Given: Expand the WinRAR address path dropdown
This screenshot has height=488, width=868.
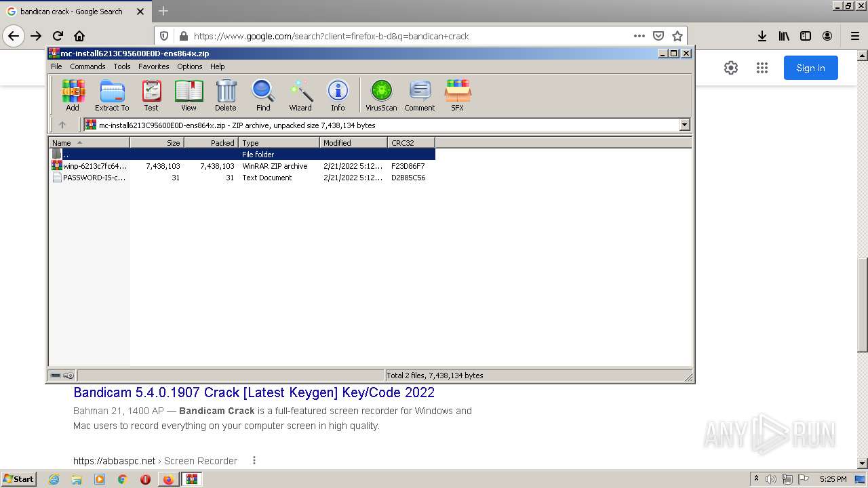Looking at the screenshot, I should [x=684, y=125].
